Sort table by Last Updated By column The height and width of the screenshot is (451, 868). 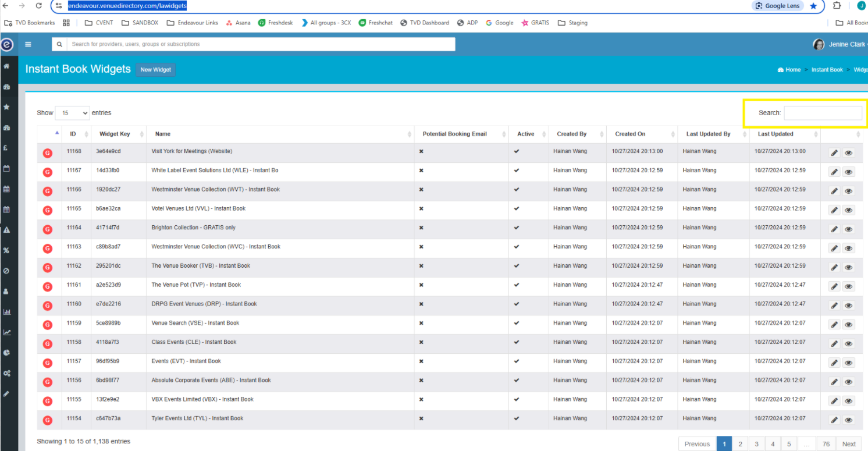[713, 134]
